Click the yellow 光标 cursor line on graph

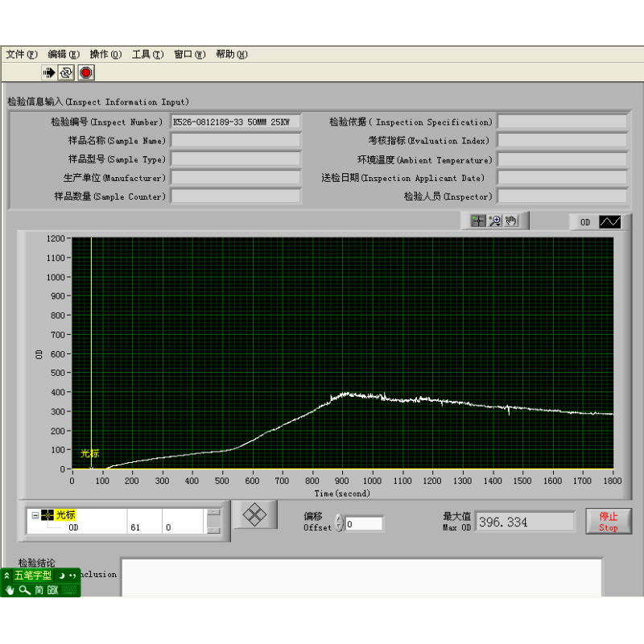coord(91,353)
